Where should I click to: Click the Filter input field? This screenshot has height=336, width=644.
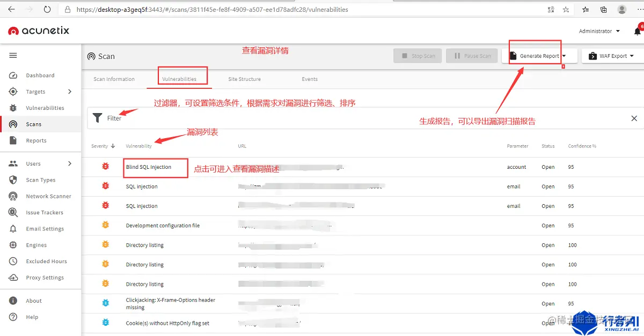point(365,118)
